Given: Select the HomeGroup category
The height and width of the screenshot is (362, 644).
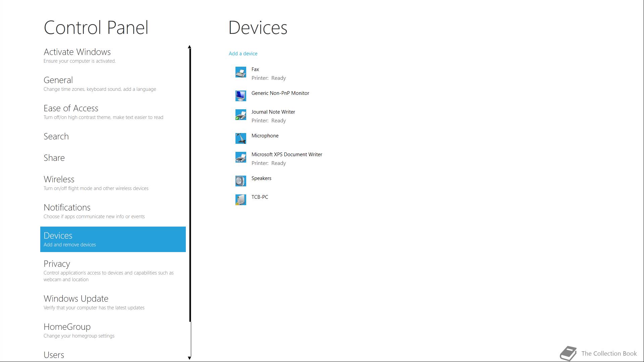Looking at the screenshot, I should pos(113,330).
